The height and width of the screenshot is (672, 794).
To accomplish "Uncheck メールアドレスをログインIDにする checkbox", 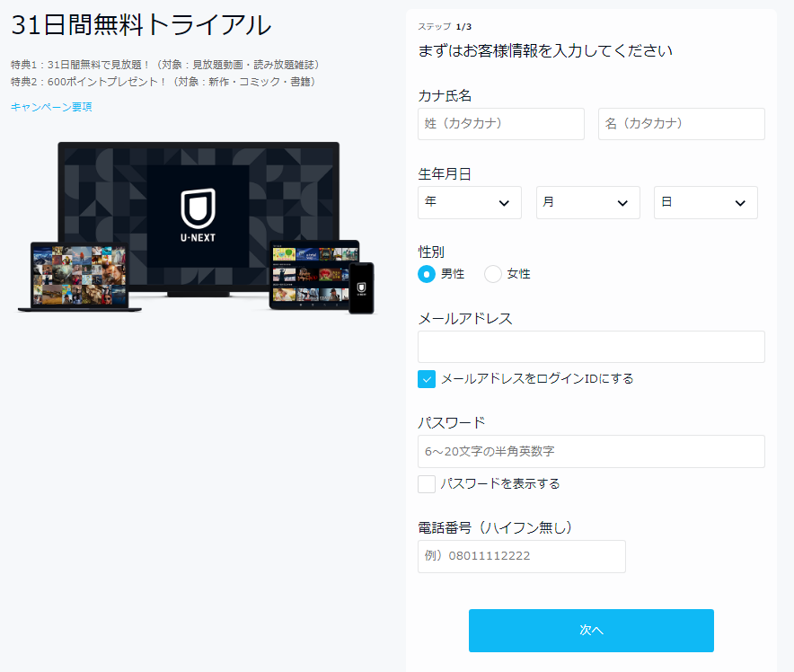I will point(427,379).
